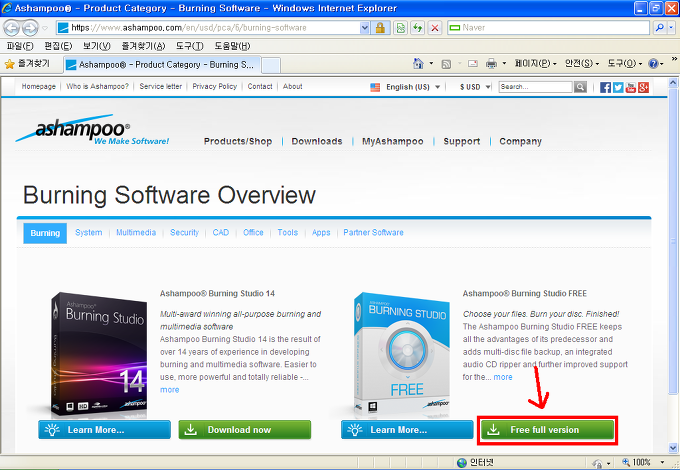The height and width of the screenshot is (470, 680).
Task: Click the US flag language icon
Action: click(x=375, y=87)
